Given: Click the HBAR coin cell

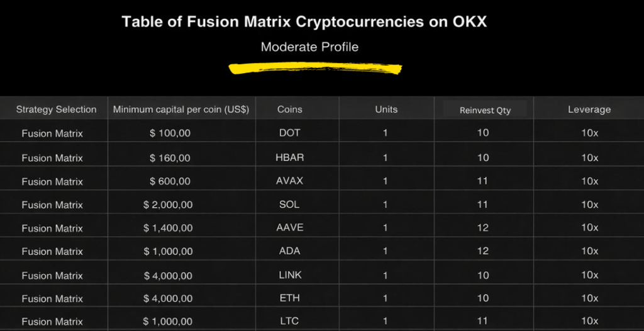Looking at the screenshot, I should click(x=290, y=157).
